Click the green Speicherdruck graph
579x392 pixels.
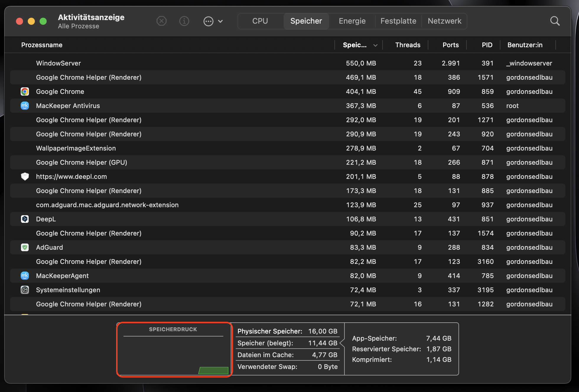click(213, 370)
